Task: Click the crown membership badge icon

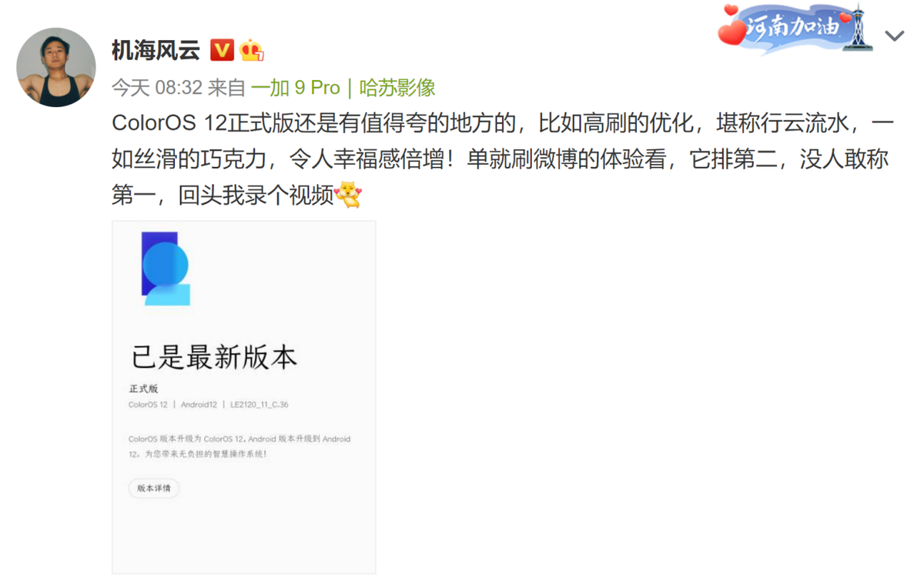Action: [251, 51]
